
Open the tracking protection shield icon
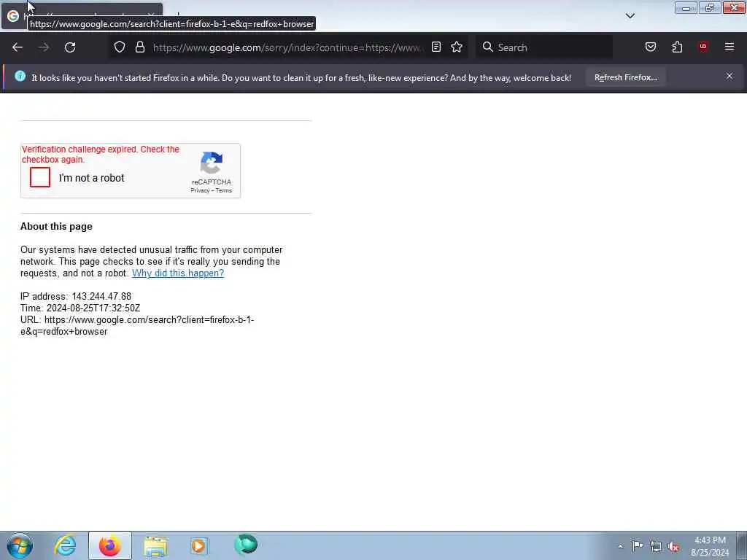point(120,47)
